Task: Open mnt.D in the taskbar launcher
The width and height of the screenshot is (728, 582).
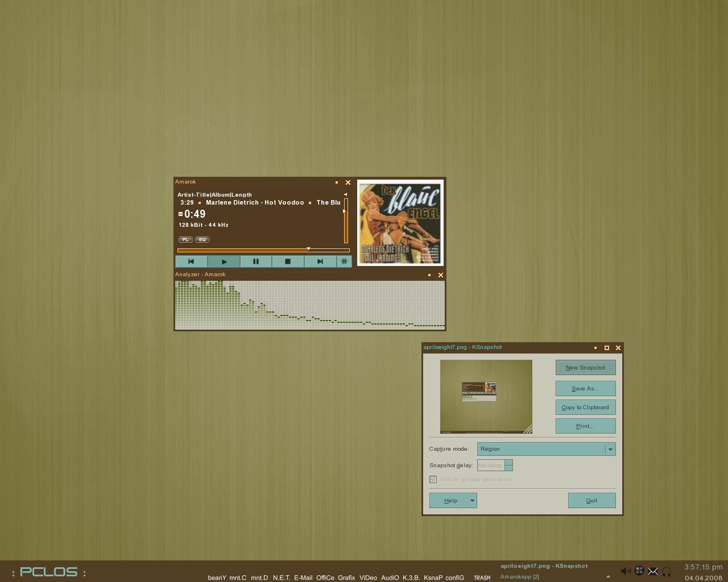Action: coord(259,577)
